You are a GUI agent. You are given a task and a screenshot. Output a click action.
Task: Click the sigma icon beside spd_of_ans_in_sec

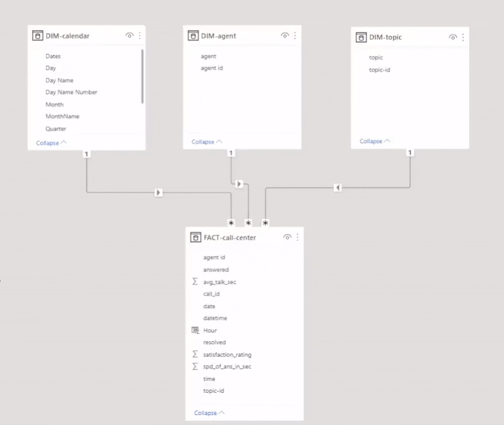[x=195, y=366]
